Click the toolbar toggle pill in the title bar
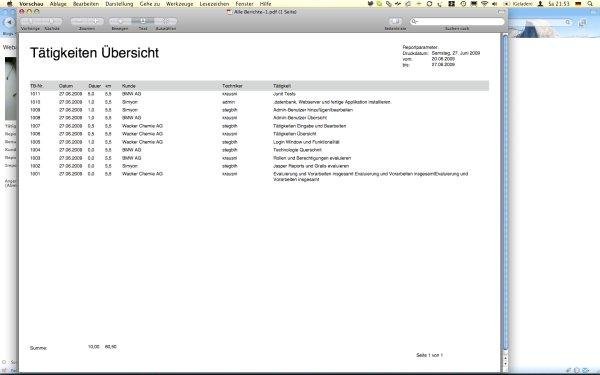The image size is (600, 375). (501, 12)
